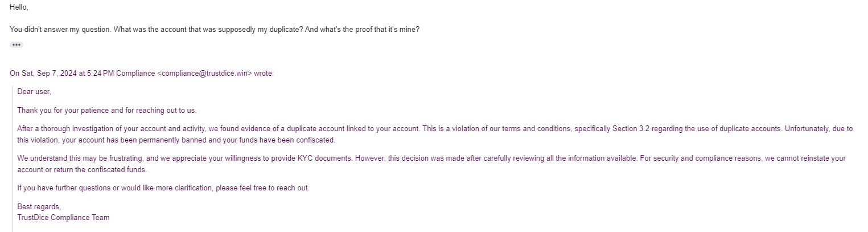Open the compliance@trustdice.win email address link
Image resolution: width=868 pixels, height=232 pixels.
pyautogui.click(x=204, y=74)
